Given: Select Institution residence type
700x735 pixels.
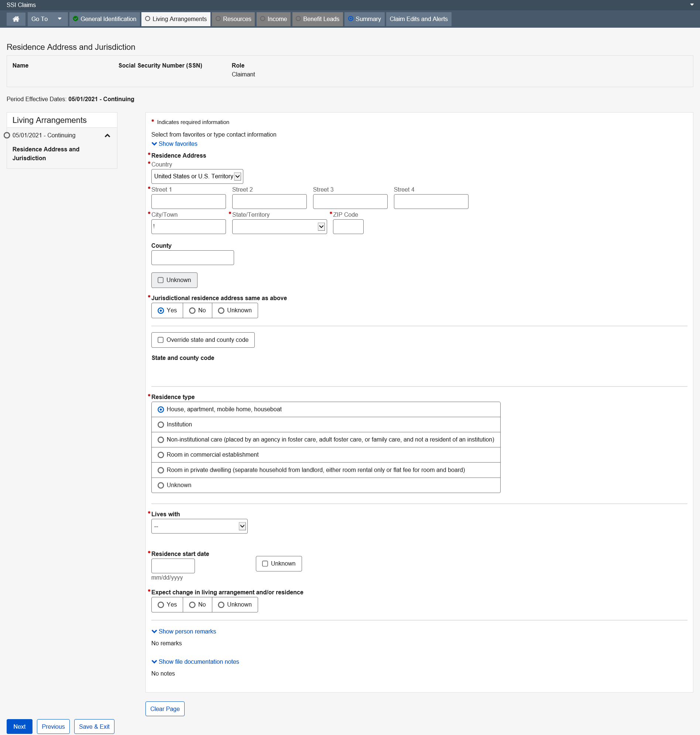Looking at the screenshot, I should pos(161,425).
